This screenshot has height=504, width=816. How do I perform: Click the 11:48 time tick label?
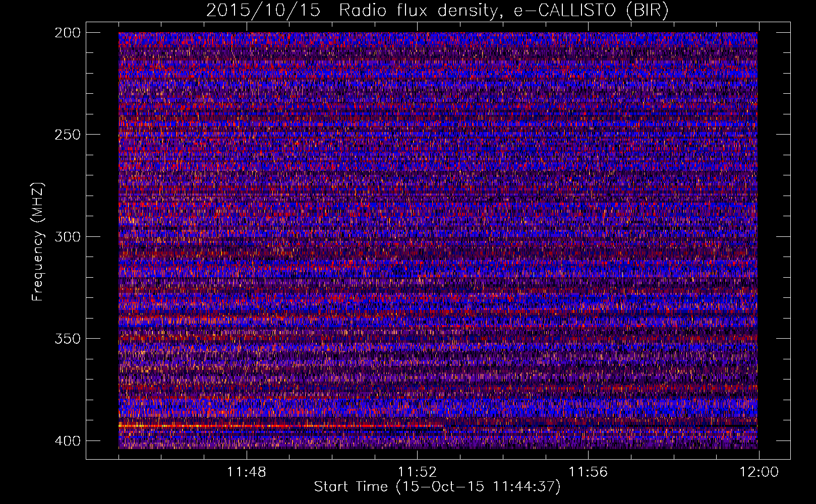[247, 472]
